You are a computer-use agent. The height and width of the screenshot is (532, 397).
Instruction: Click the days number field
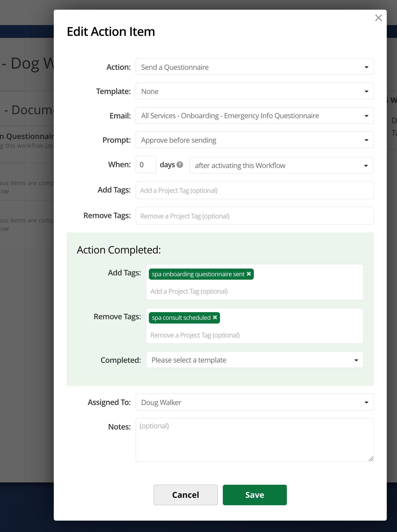coord(146,165)
